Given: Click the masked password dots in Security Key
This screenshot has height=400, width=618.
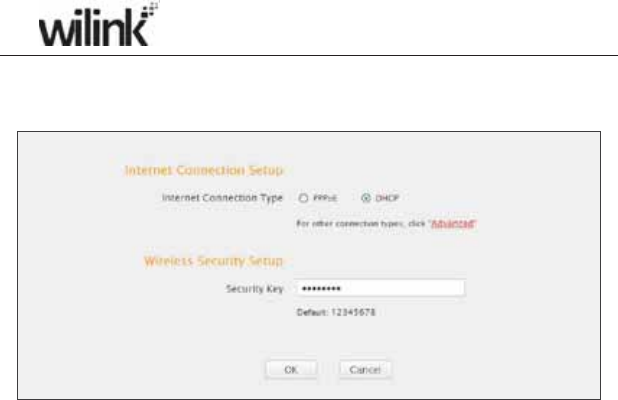Looking at the screenshot, I should point(321,288).
